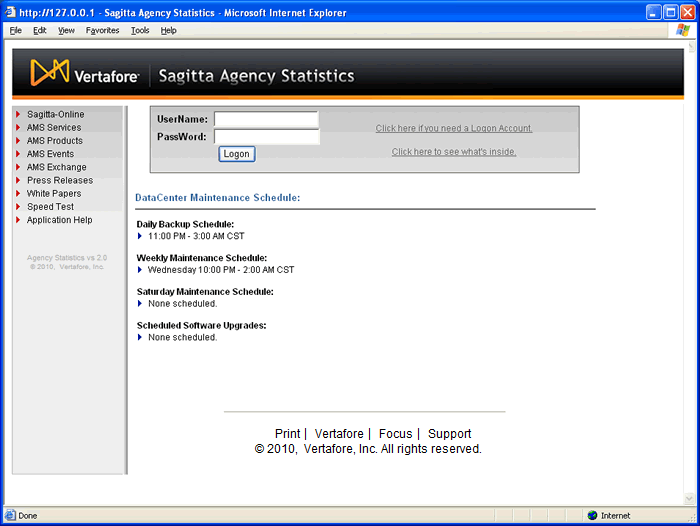This screenshot has height=526, width=700.
Task: Open the Tools menu
Action: [140, 30]
